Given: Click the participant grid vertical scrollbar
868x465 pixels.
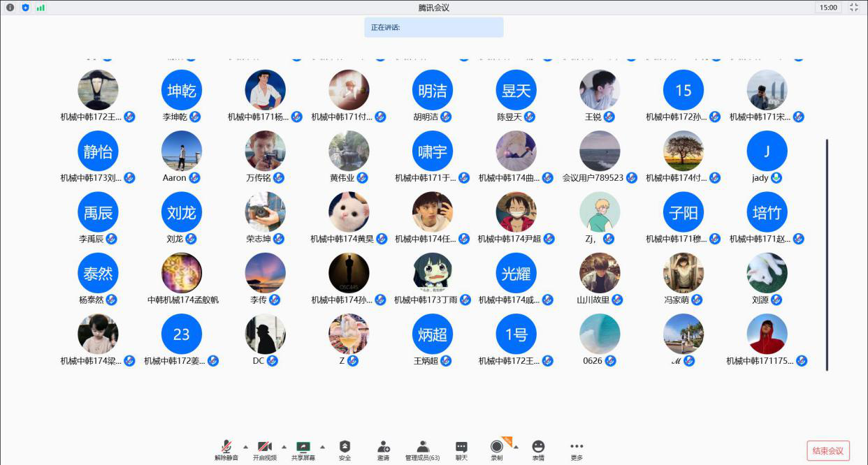Looking at the screenshot, I should pos(827,255).
